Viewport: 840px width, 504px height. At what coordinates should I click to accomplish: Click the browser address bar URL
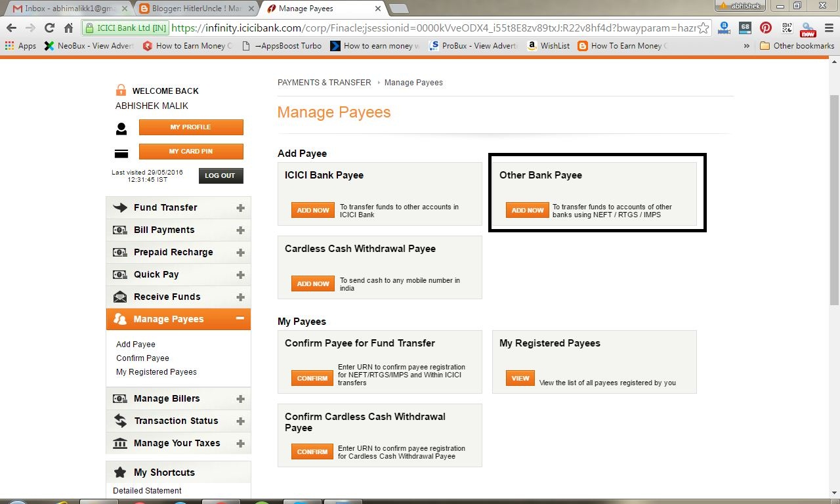[433, 28]
